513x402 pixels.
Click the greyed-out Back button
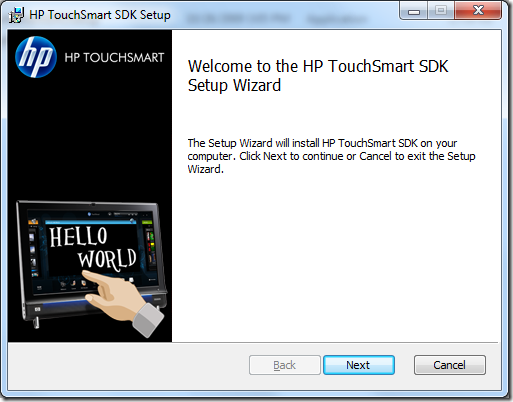[x=285, y=365]
